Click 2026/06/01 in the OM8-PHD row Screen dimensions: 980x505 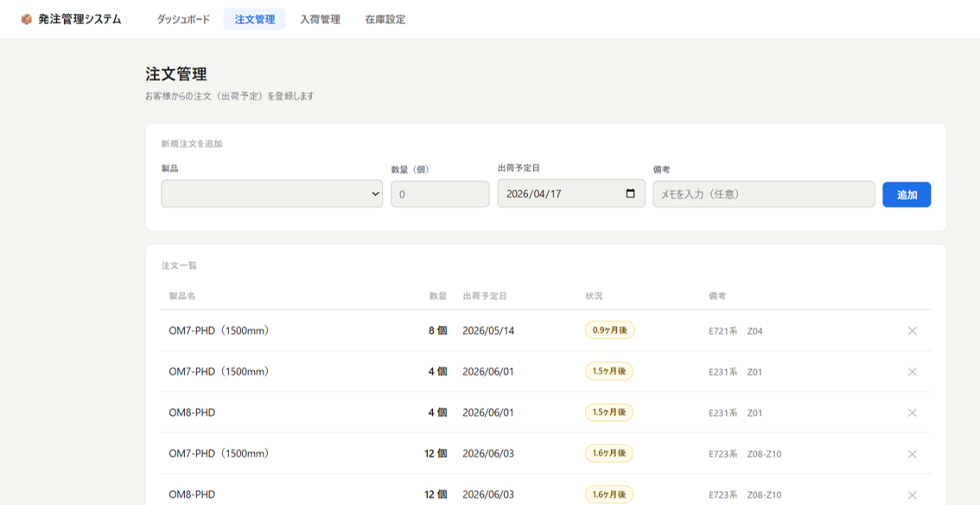click(x=488, y=412)
